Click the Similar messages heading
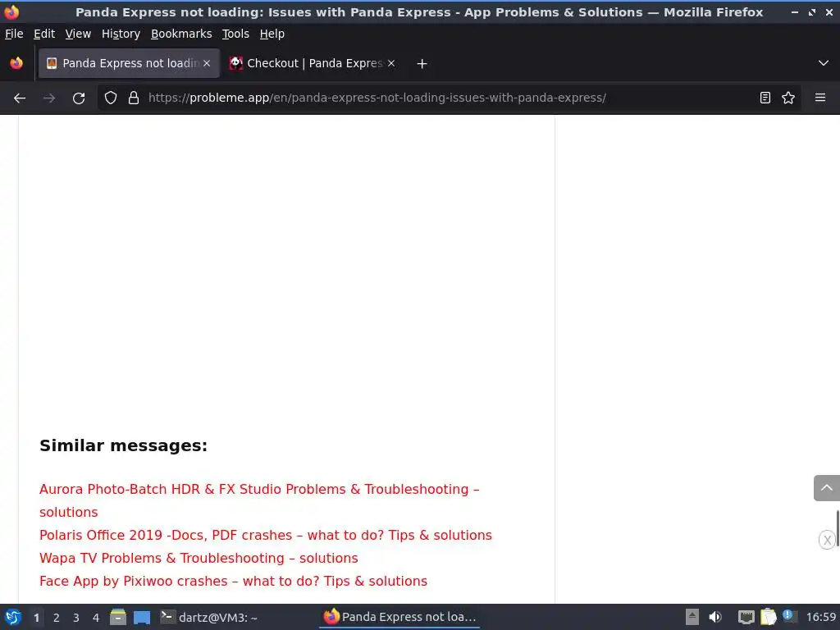Image resolution: width=840 pixels, height=630 pixels. [123, 445]
